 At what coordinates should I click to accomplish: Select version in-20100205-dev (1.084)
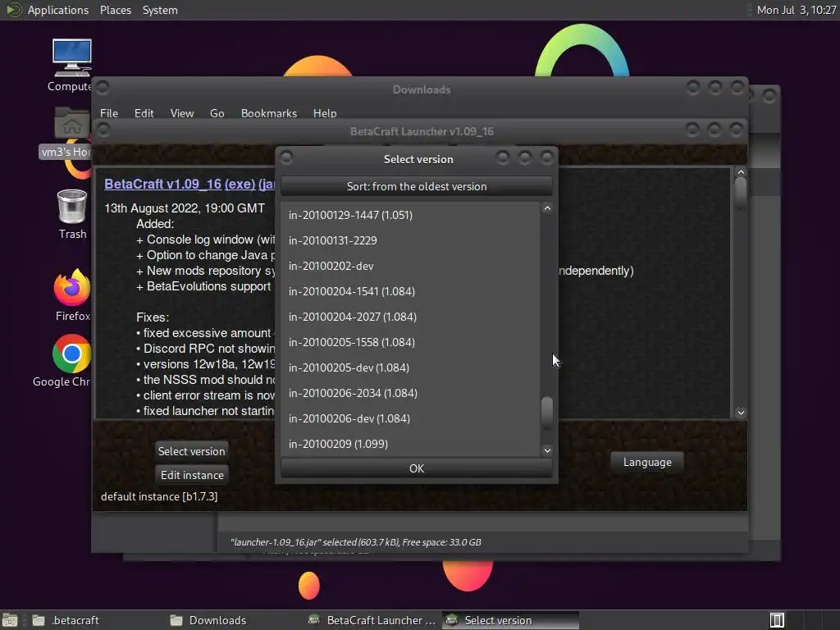point(410,367)
